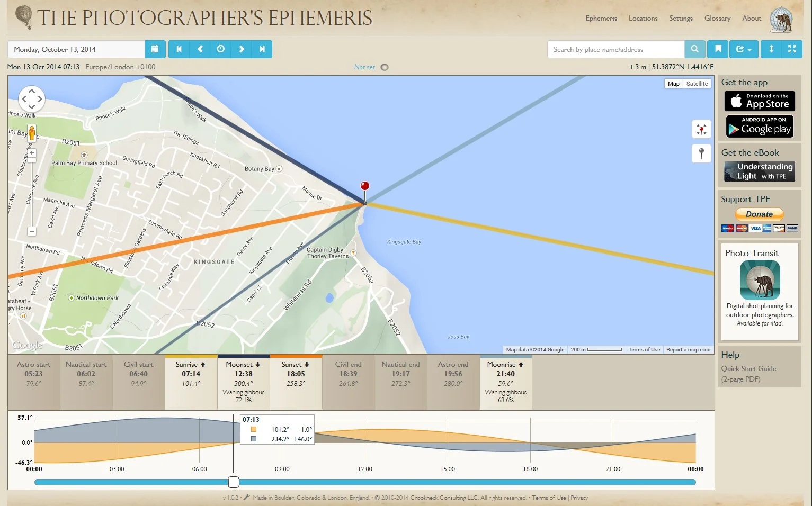
Task: Open the Privacy footer link
Action: pos(579,498)
